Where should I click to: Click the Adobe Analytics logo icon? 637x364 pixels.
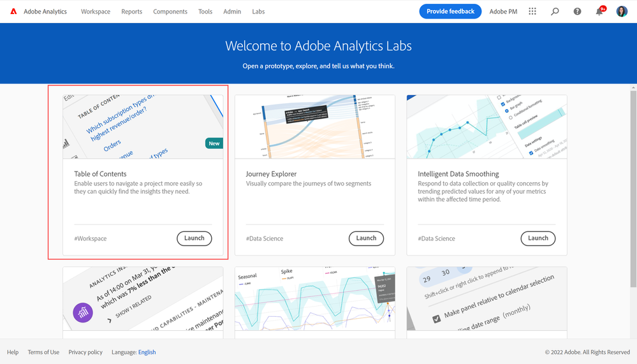pos(13,11)
